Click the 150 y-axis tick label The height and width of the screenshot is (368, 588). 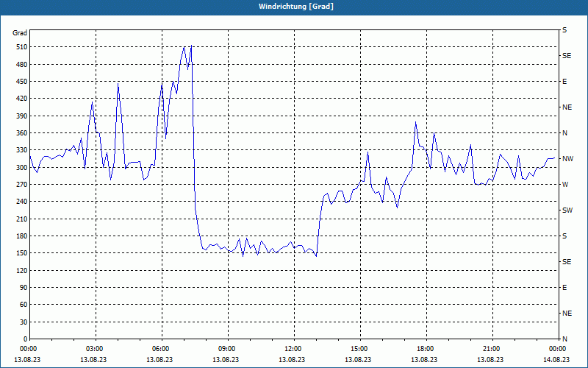point(21,253)
